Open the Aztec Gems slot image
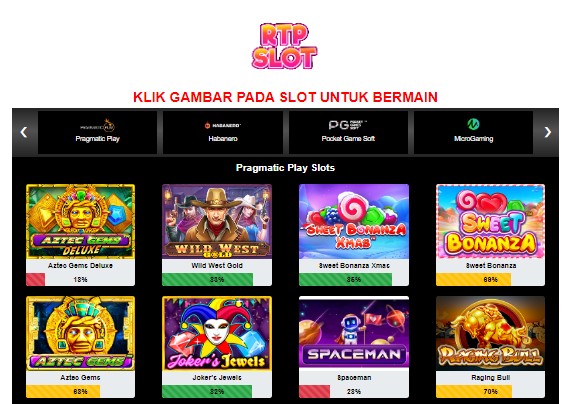The width and height of the screenshot is (564, 404). pyautogui.click(x=81, y=333)
